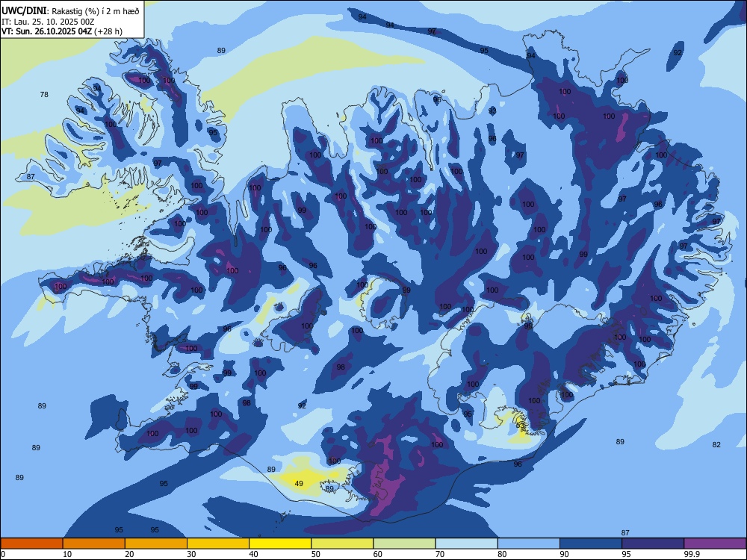This screenshot has height=560, width=747.
Task: Select the medium blue 80–90 legend swatch
Action: pyautogui.click(x=529, y=544)
